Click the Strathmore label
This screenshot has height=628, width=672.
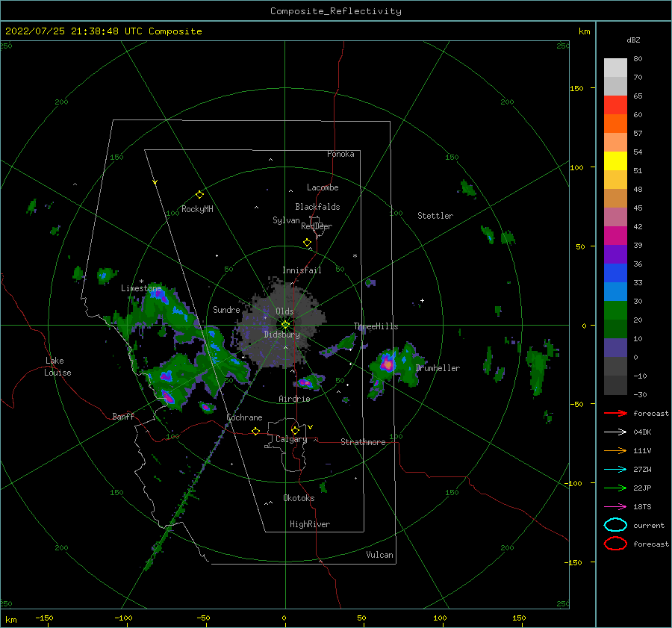(363, 442)
